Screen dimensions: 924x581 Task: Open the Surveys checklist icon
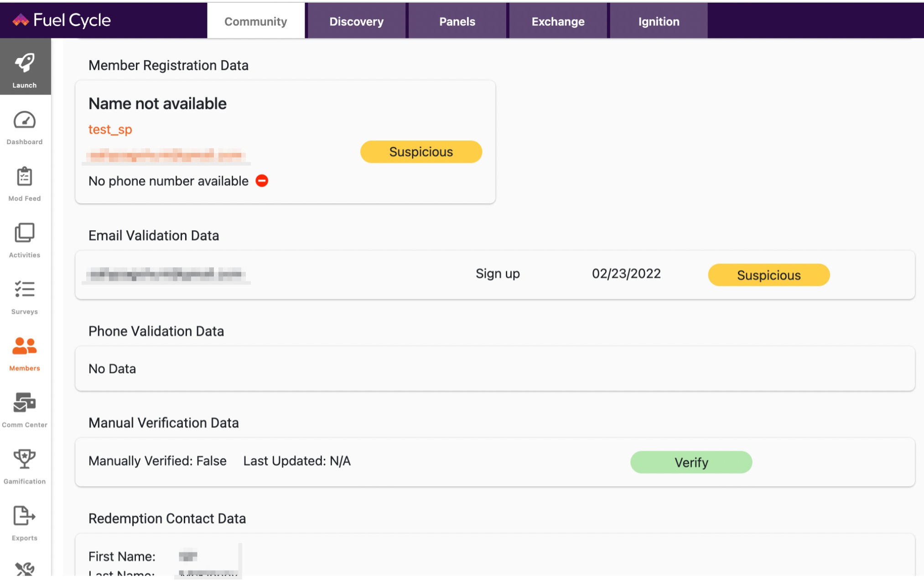click(x=25, y=290)
